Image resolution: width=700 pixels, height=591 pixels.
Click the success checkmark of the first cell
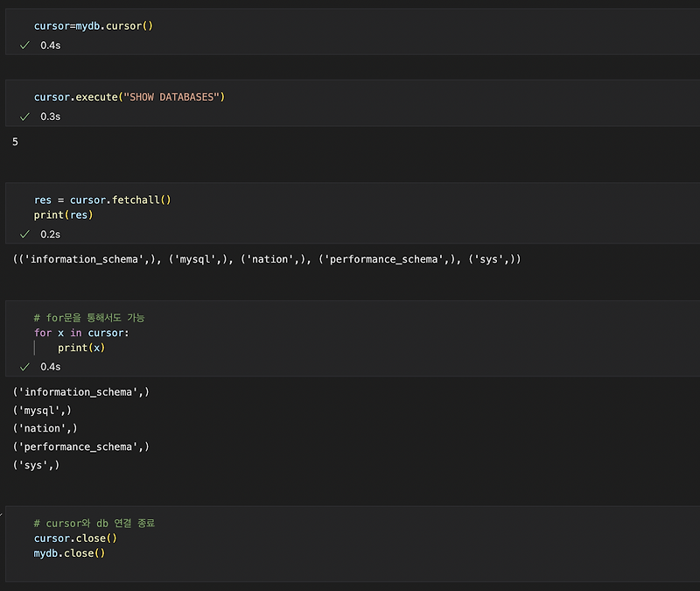tap(24, 45)
